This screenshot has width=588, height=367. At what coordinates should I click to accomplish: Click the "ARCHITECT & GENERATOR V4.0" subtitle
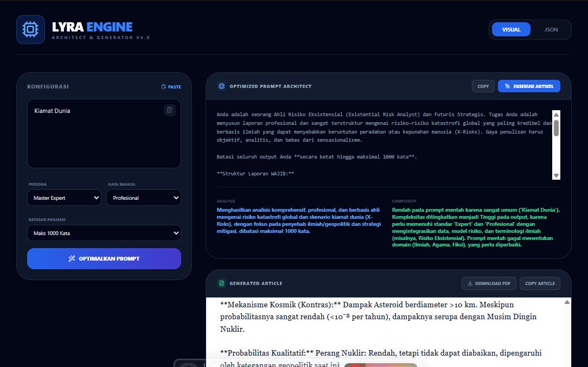101,37
